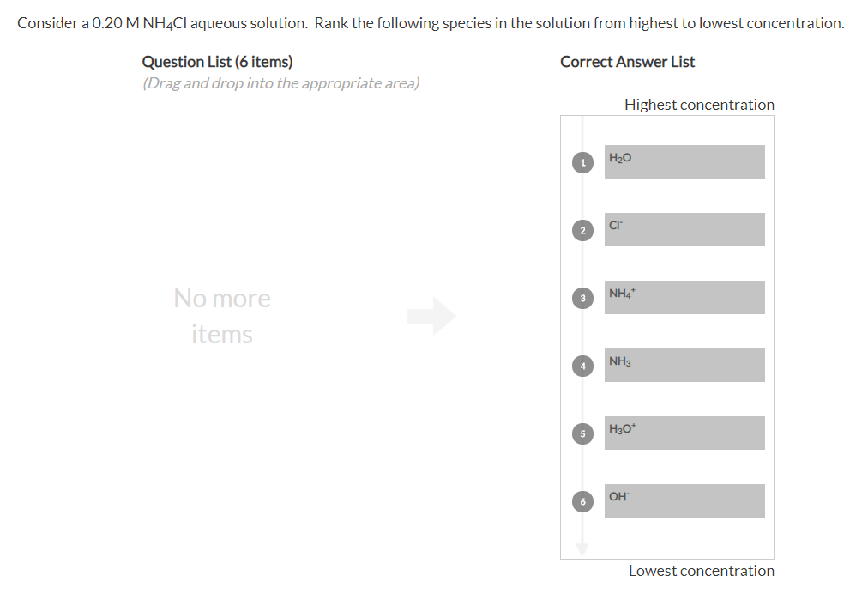
Task: Click the 'No more items' placeholder
Action: coord(222,316)
